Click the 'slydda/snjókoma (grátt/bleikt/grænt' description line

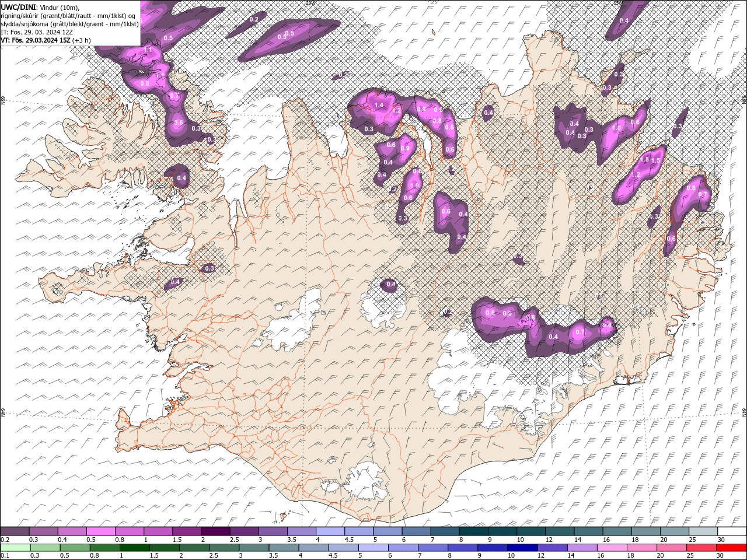click(x=69, y=23)
